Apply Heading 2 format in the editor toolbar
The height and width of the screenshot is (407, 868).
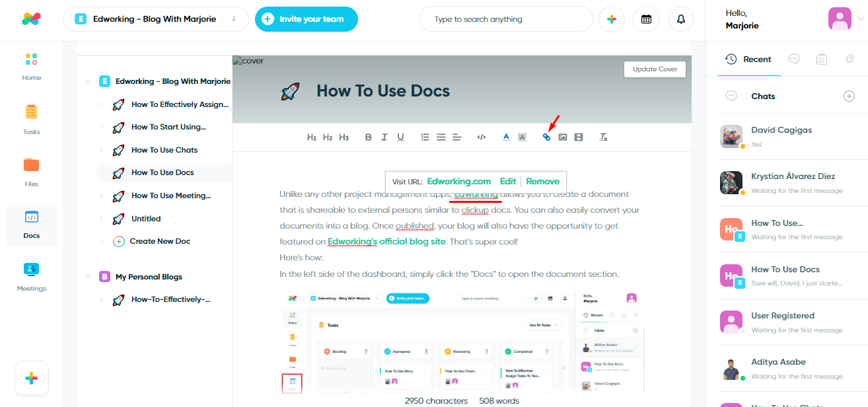tap(328, 137)
